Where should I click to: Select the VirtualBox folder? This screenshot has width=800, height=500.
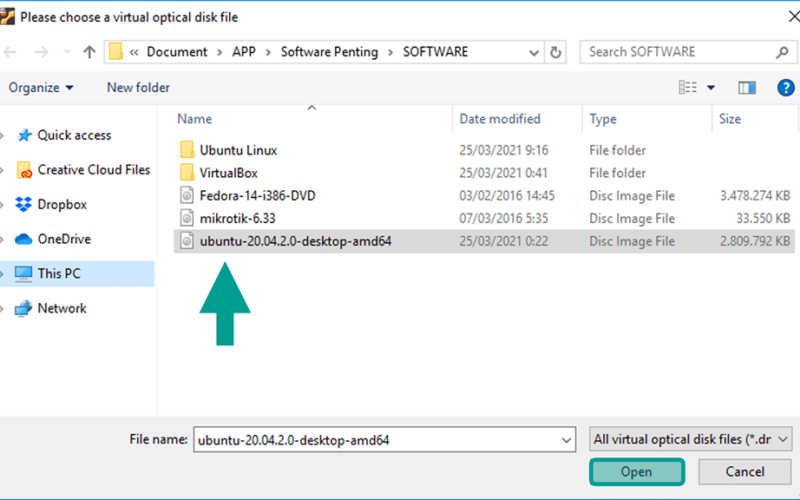[x=229, y=173]
